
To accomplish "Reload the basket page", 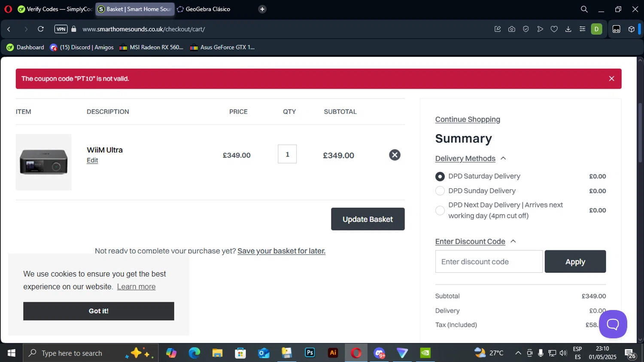I will tap(41, 29).
